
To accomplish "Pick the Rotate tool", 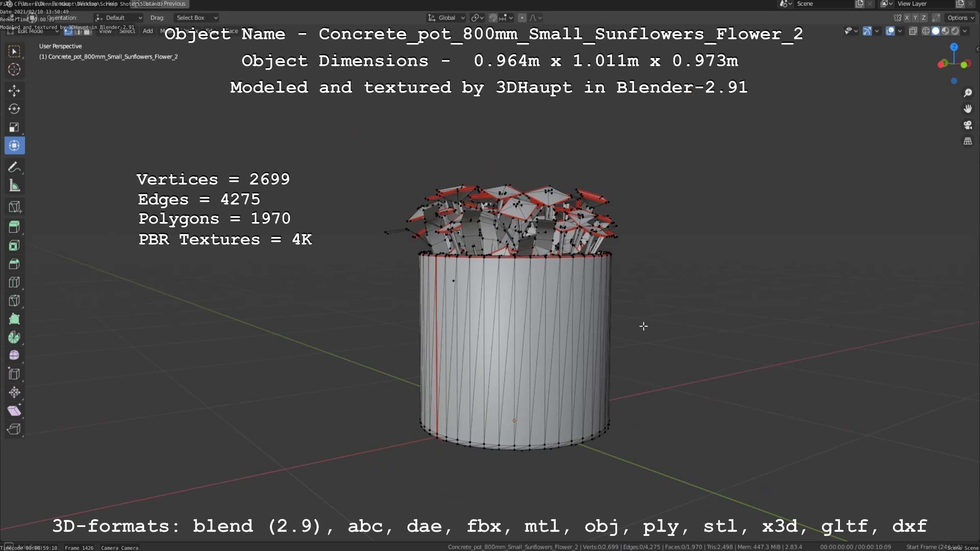I will pos(14,109).
